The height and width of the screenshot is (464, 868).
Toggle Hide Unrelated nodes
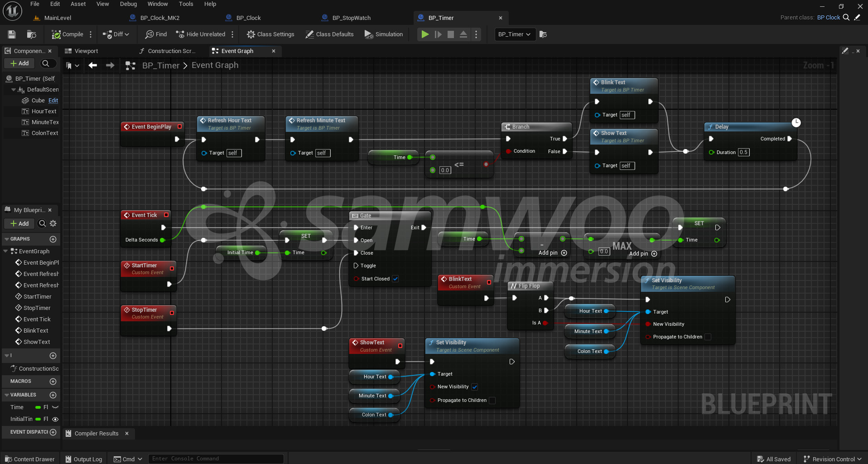click(200, 34)
